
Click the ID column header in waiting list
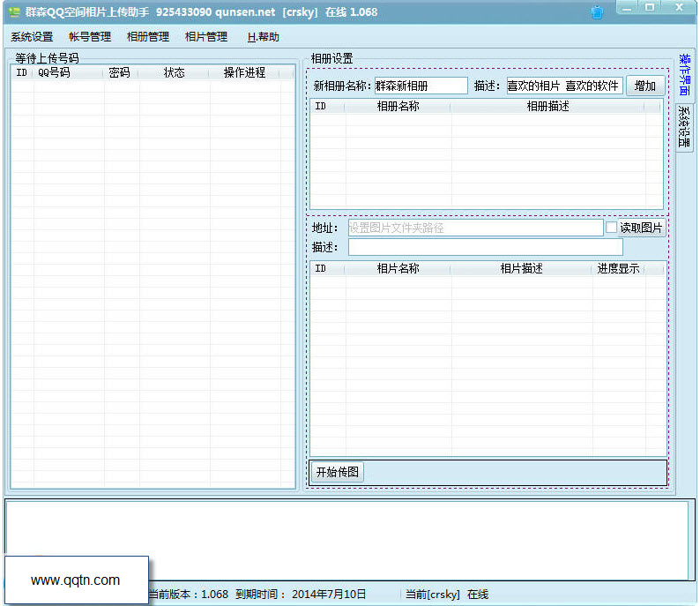pyautogui.click(x=21, y=72)
